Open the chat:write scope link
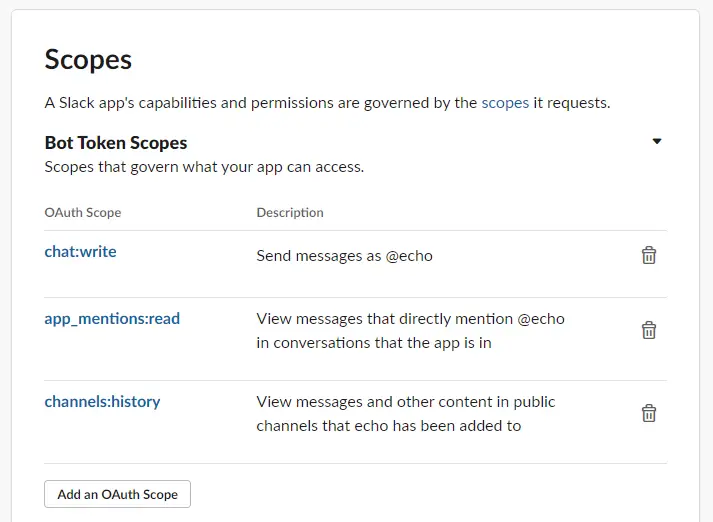 point(80,251)
